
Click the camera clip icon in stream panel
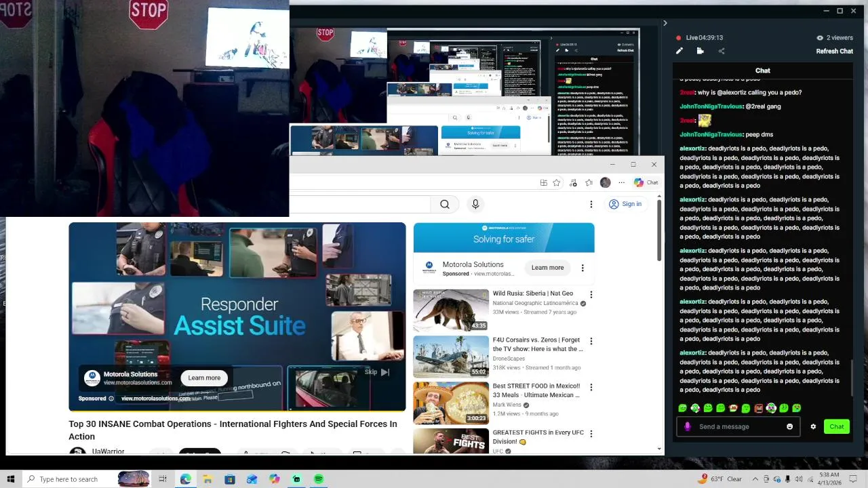[701, 51]
